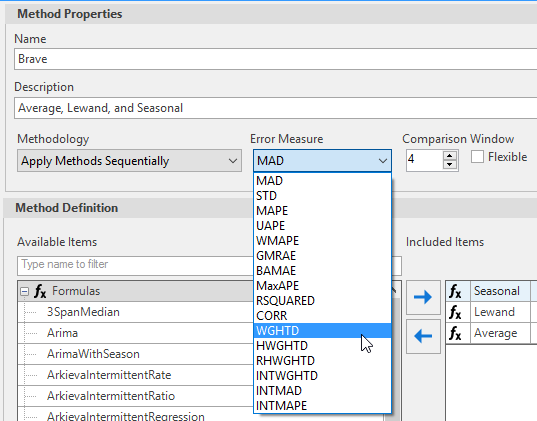Choose CORR error measure
Image resolution: width=537 pixels, height=421 pixels.
(322, 316)
